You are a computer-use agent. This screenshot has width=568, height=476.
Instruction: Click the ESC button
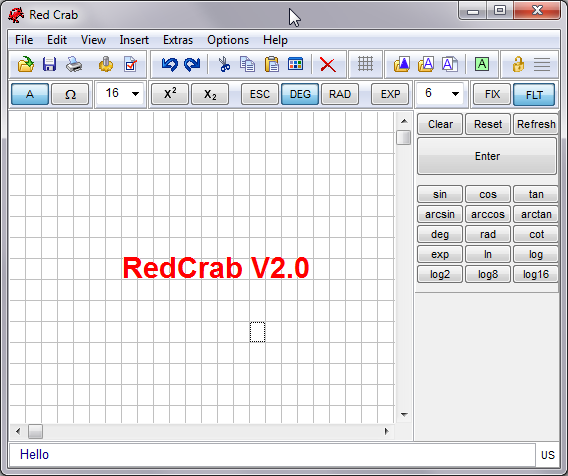(260, 94)
